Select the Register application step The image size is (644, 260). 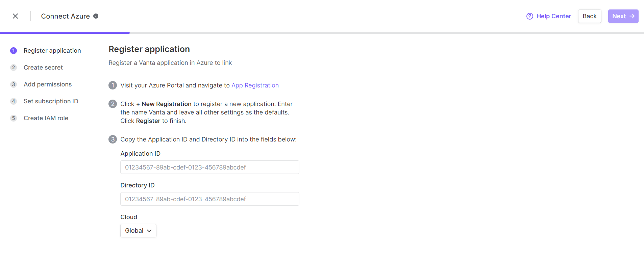click(x=46, y=51)
